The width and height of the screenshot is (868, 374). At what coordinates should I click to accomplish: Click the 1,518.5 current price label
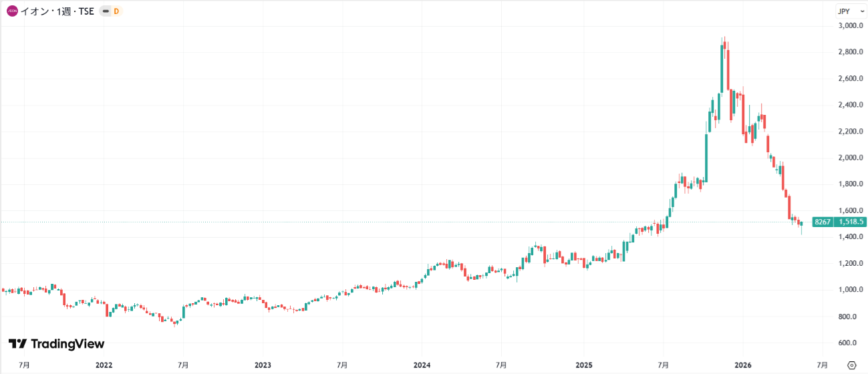pos(851,222)
